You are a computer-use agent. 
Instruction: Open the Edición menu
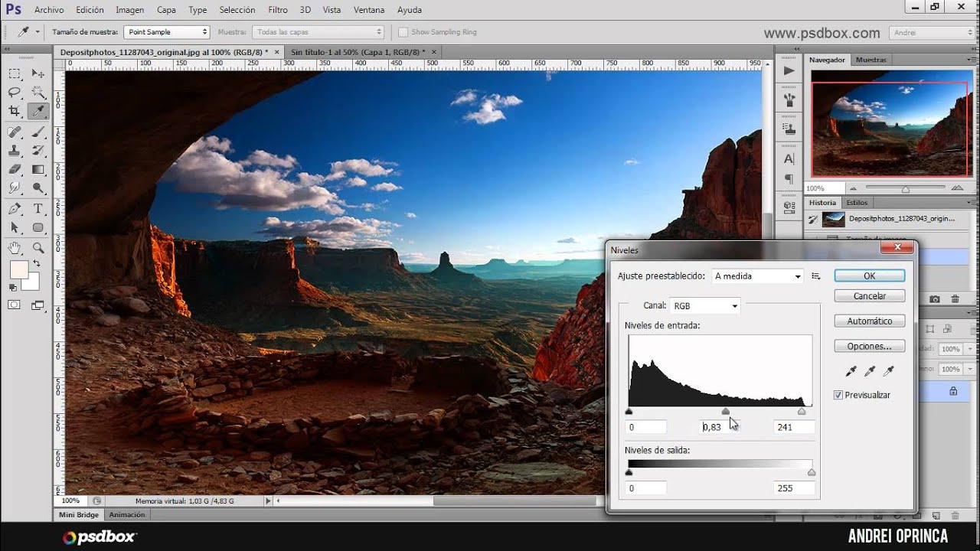tap(90, 10)
